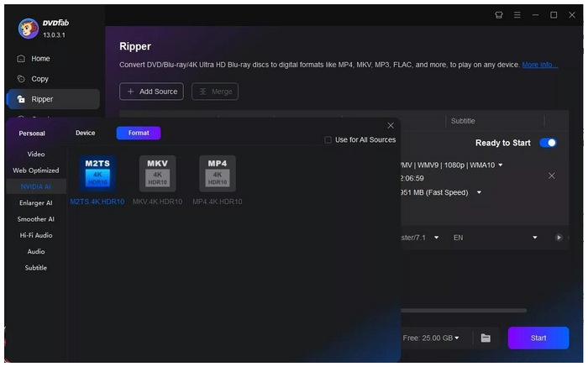The image size is (588, 367).
Task: Click the Merge button
Action: [x=215, y=92]
